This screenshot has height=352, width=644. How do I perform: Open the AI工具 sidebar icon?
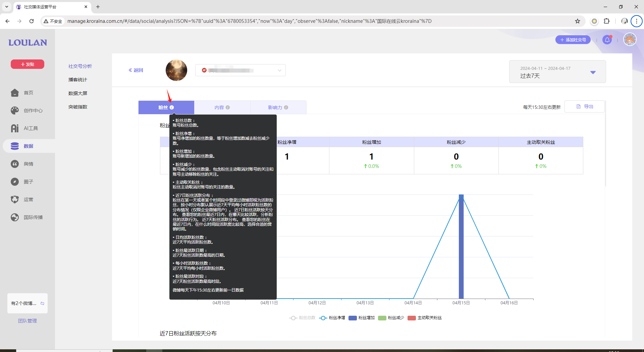coord(15,128)
